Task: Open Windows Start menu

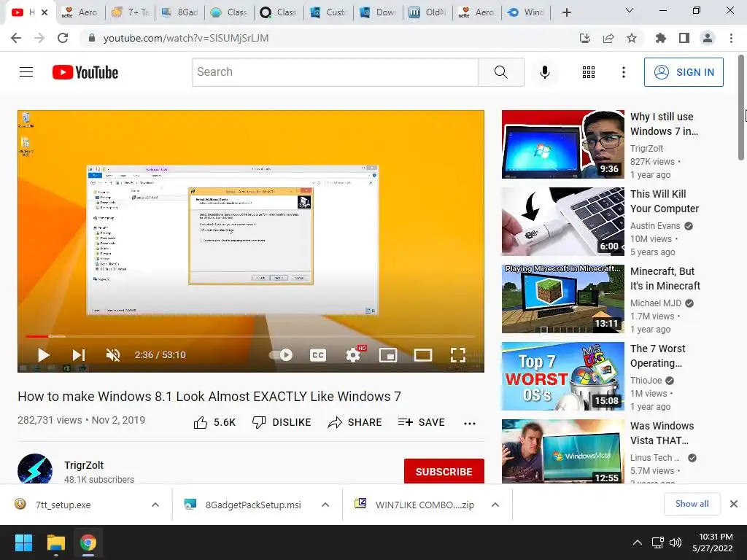Action: [24, 542]
